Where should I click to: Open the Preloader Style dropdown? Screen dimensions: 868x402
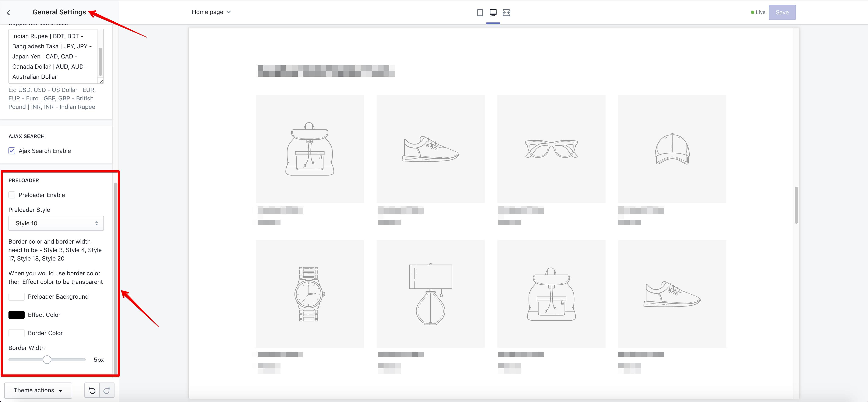click(x=56, y=223)
